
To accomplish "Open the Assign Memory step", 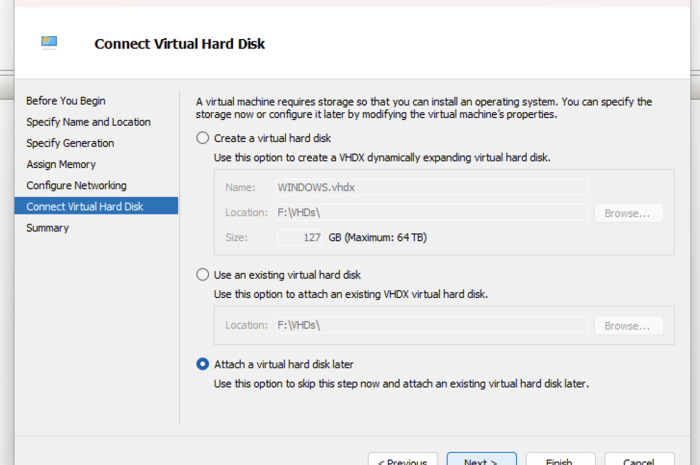I will pyautogui.click(x=61, y=164).
